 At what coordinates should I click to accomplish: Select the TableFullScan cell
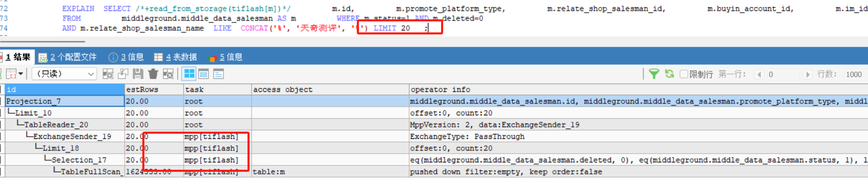(64, 172)
